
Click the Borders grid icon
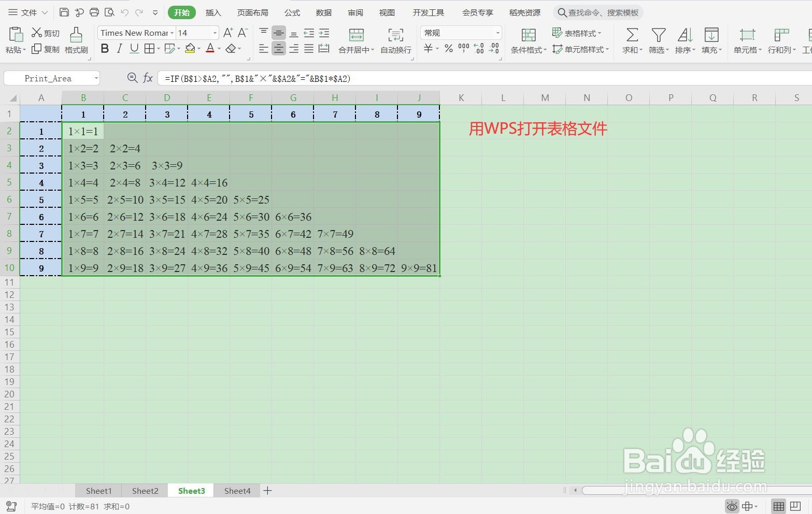tap(149, 49)
